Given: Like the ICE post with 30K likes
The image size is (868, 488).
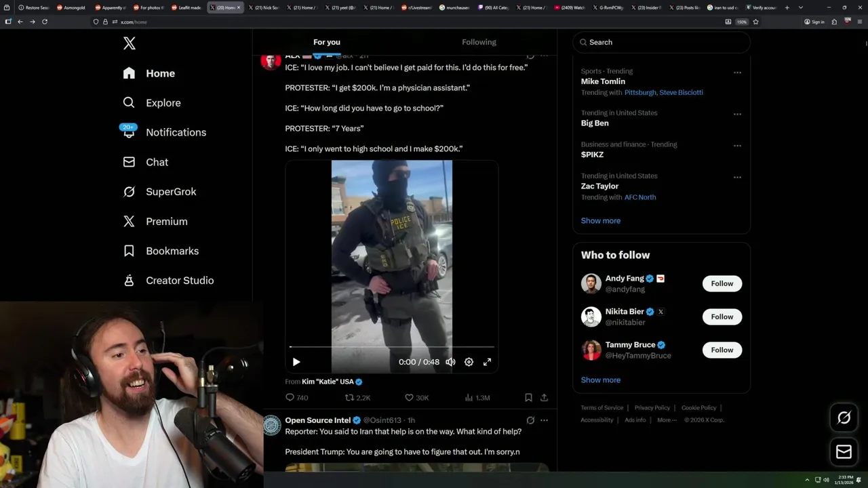Looking at the screenshot, I should pyautogui.click(x=416, y=398).
